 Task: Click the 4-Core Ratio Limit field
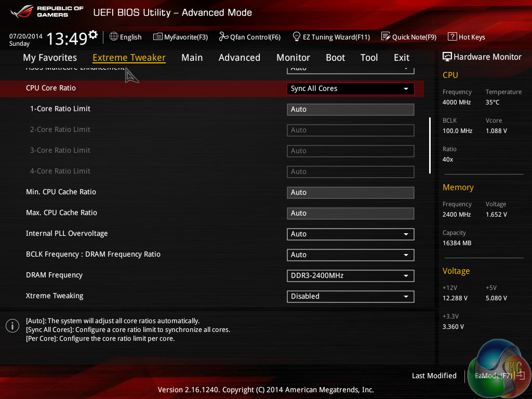click(351, 171)
